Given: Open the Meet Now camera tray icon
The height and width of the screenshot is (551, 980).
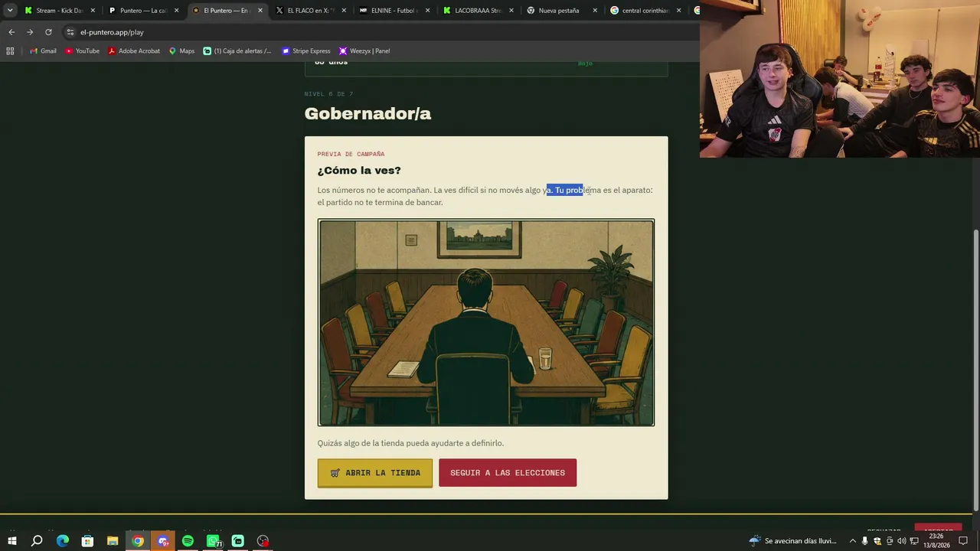Looking at the screenshot, I should pyautogui.click(x=890, y=541).
